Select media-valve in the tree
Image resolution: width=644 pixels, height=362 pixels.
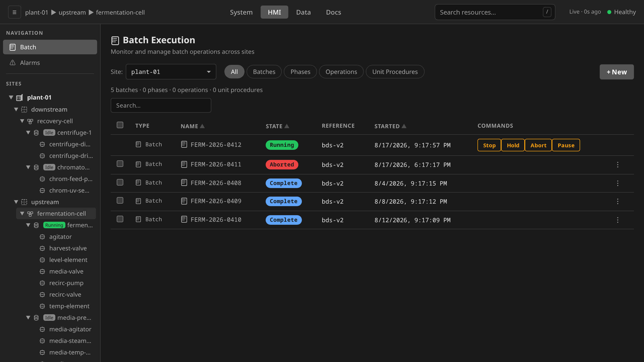click(x=66, y=271)
